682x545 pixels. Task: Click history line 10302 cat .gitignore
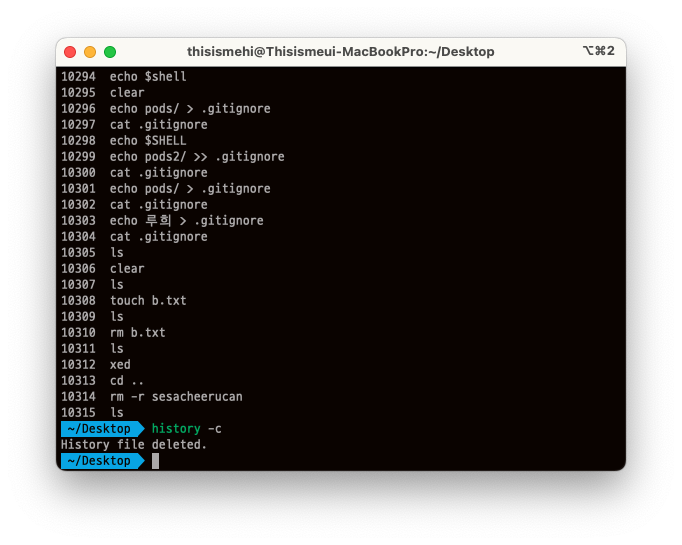(x=134, y=205)
